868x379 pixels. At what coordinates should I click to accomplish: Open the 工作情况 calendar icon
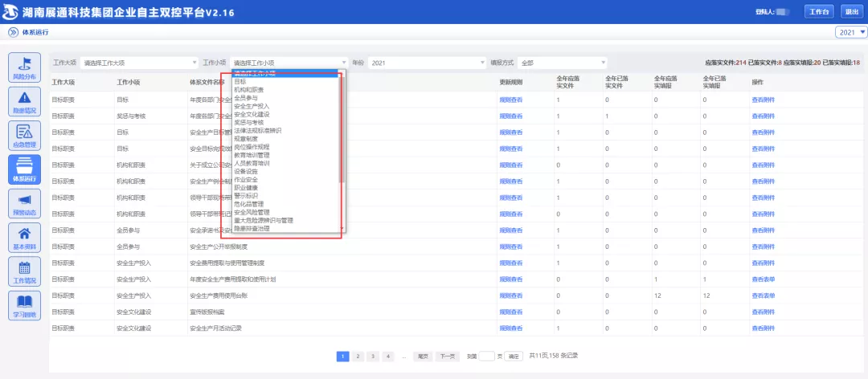(25, 271)
